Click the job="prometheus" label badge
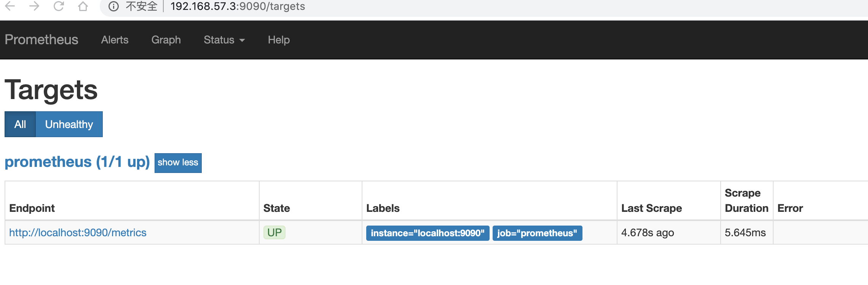 (x=537, y=233)
